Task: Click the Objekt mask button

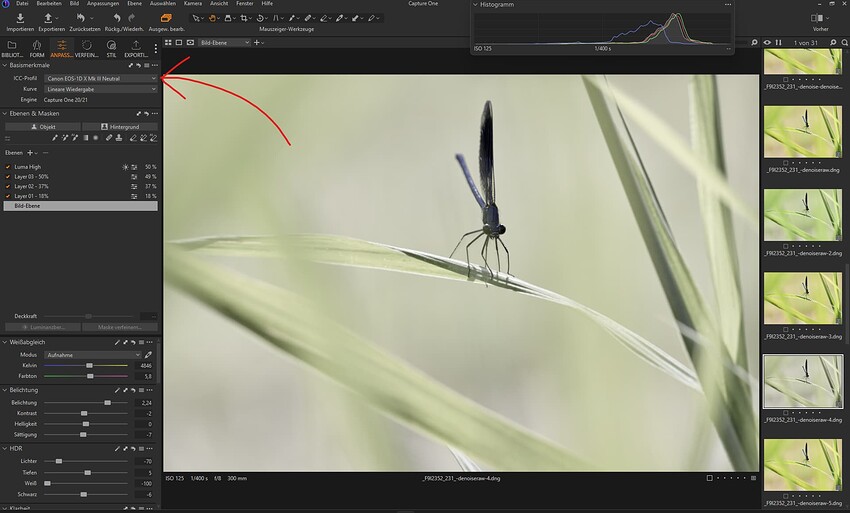Action: pos(41,127)
